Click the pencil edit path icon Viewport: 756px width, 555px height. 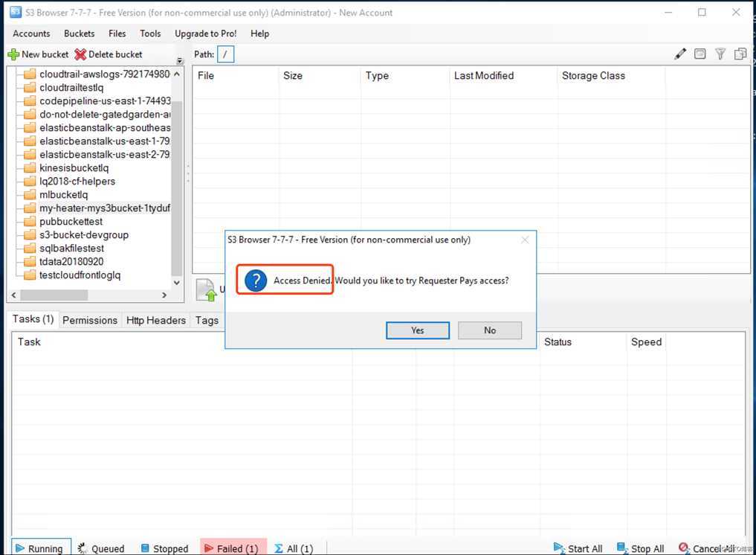[680, 54]
